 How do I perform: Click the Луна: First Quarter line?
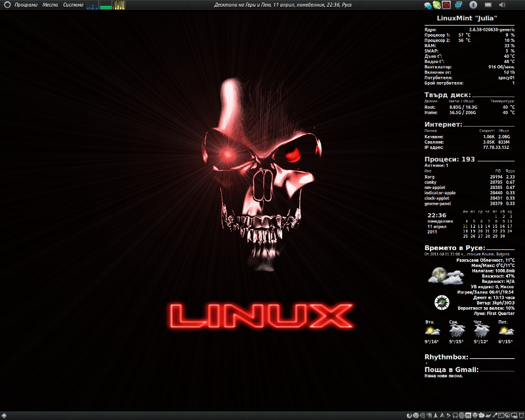click(494, 314)
